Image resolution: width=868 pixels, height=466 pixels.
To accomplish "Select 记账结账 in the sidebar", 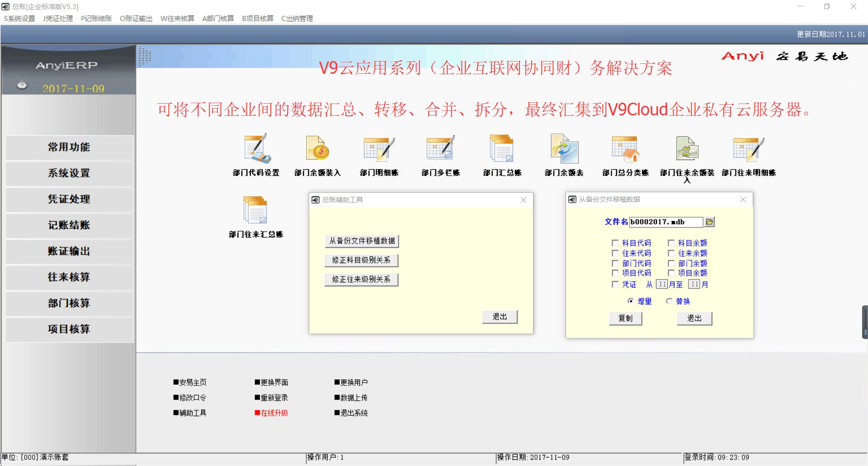I will [x=69, y=225].
